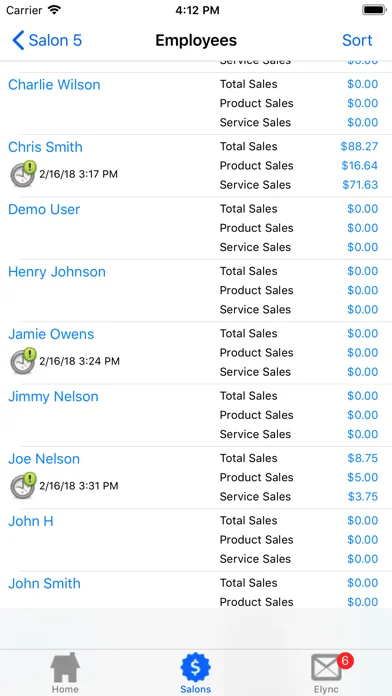The width and height of the screenshot is (392, 696).
Task: Open the Demo User entry
Action: coord(44,210)
